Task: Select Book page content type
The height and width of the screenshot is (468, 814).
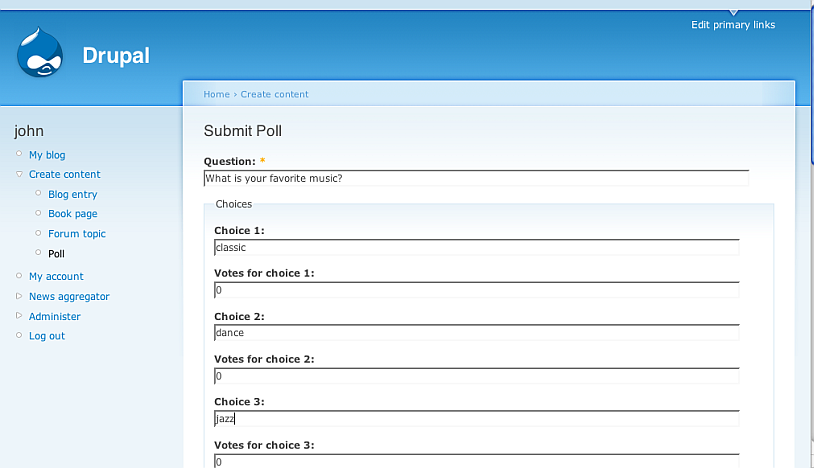Action: click(x=72, y=214)
